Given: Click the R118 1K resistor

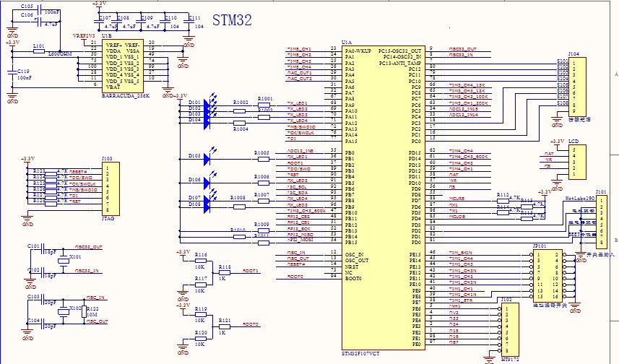Looking at the screenshot, I should pos(224,273).
